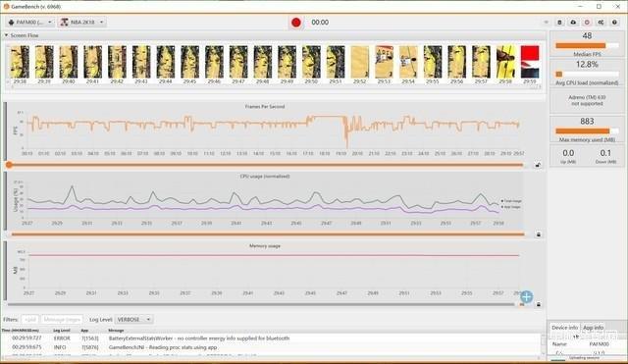Click the Message filter input field
The width and height of the screenshot is (628, 364).
click(62, 320)
